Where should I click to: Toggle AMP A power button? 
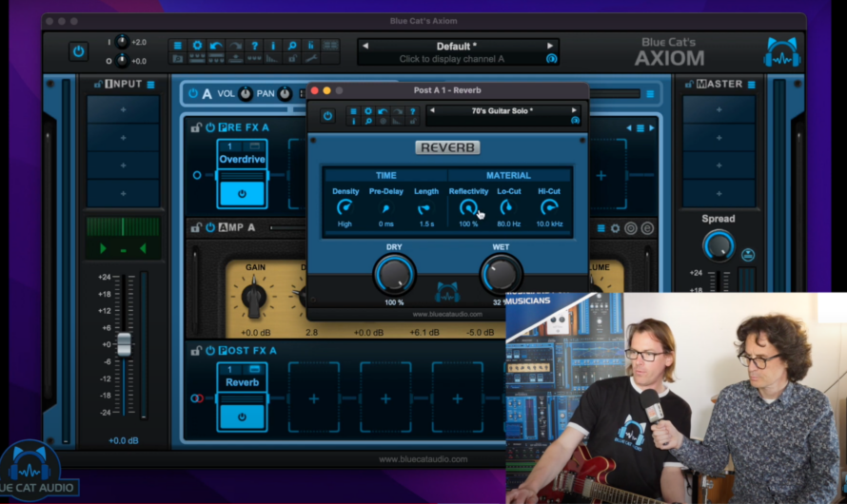coord(210,227)
